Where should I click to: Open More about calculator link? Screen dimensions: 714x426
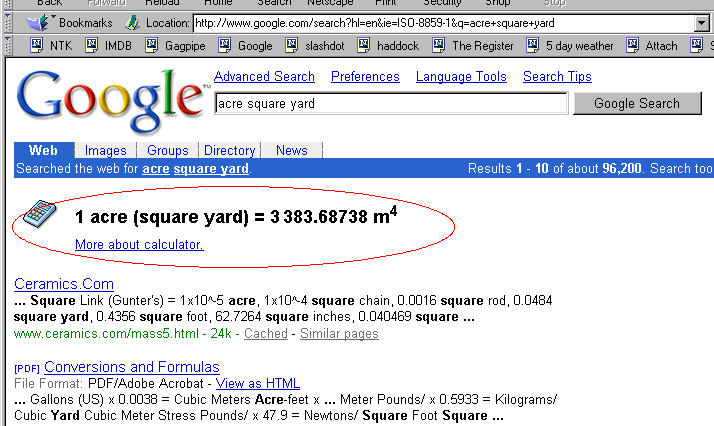click(x=139, y=244)
